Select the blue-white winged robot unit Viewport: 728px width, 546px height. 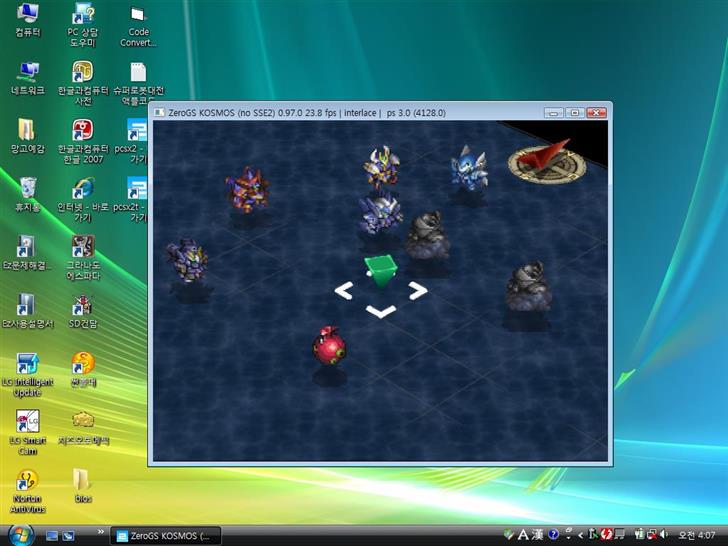tap(469, 168)
